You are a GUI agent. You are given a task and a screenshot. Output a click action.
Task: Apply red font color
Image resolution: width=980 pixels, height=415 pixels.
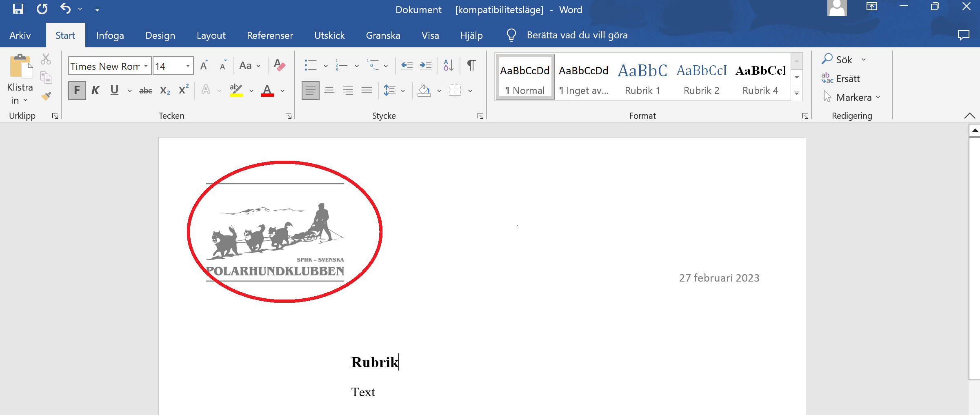[267, 90]
